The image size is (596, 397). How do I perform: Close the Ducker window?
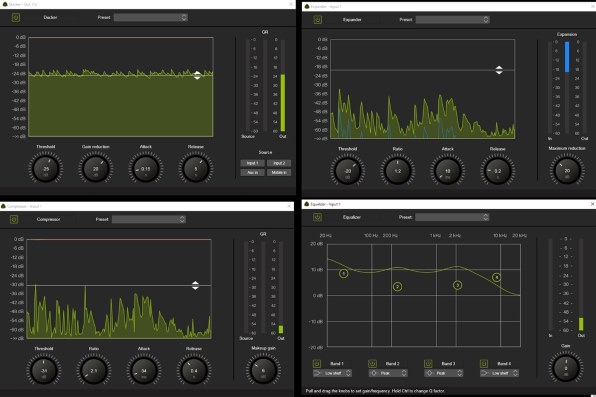pos(291,4)
